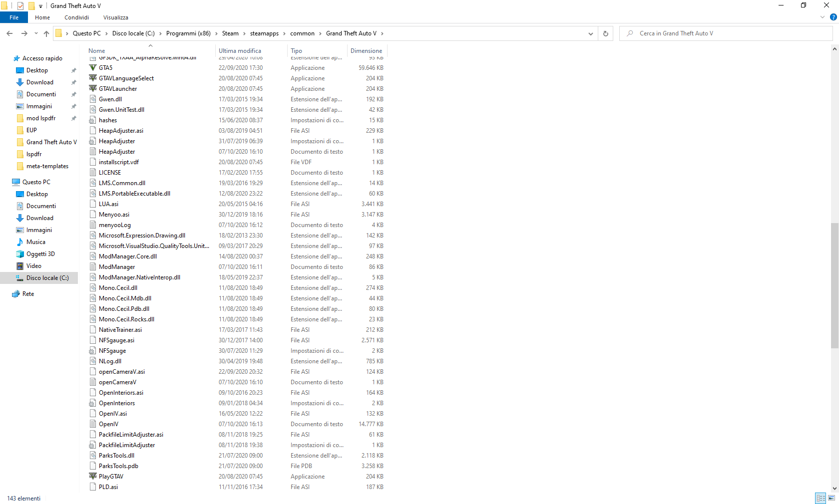Sort files by Dimensione column

click(367, 51)
